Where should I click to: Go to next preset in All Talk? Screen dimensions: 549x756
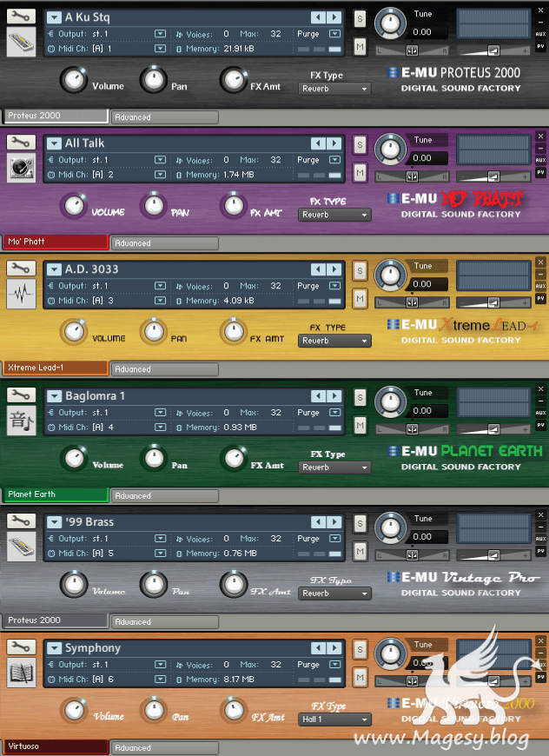pyautogui.click(x=334, y=143)
